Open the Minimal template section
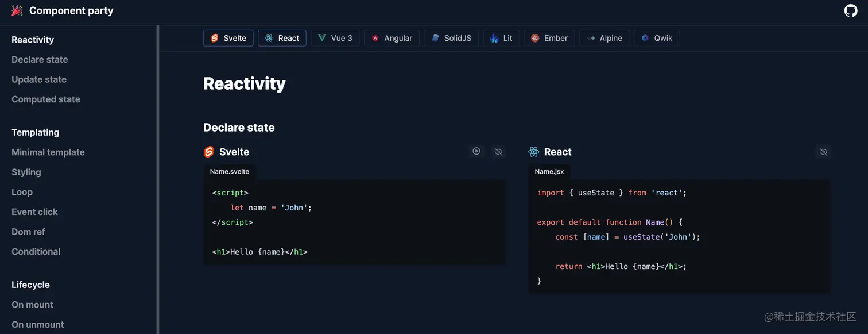The width and height of the screenshot is (868, 334). click(x=48, y=152)
